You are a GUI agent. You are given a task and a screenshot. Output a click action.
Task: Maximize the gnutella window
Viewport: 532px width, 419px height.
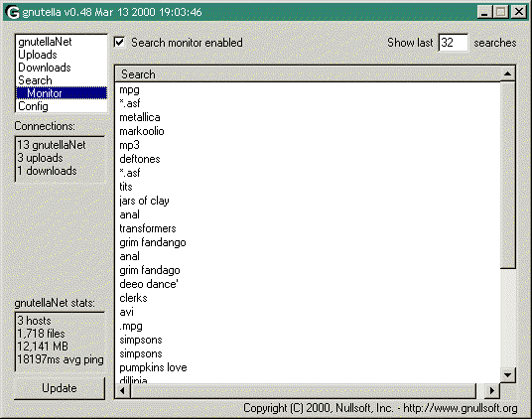500,12
